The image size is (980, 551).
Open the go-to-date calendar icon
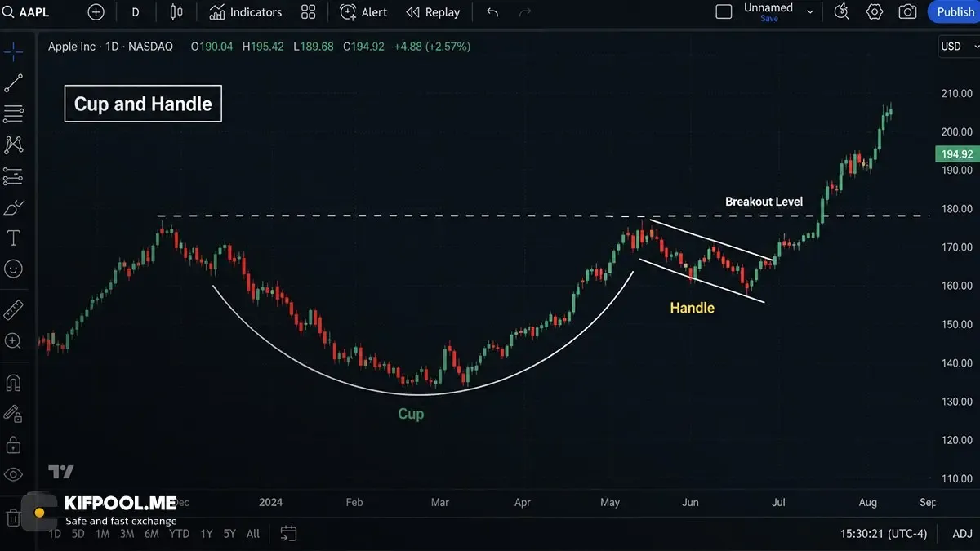pos(288,534)
